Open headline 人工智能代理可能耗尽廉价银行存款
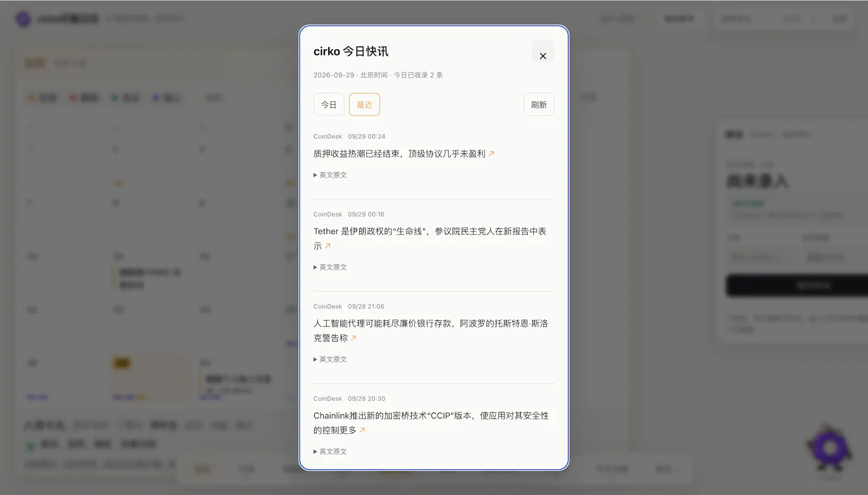This screenshot has width=868, height=495. pos(431,331)
